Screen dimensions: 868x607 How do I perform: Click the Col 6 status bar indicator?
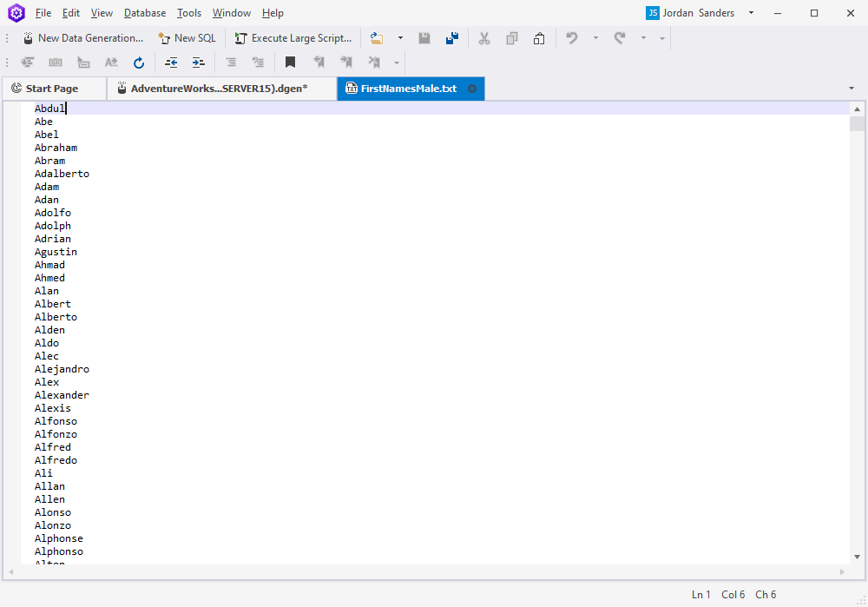click(x=733, y=594)
